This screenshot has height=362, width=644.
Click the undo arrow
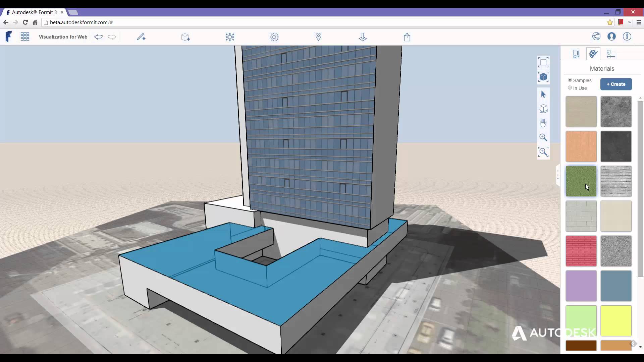click(x=98, y=37)
